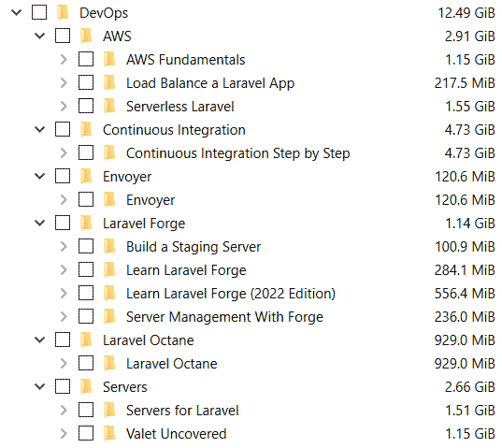Select the 'DevOps' folder name

pyautogui.click(x=104, y=13)
